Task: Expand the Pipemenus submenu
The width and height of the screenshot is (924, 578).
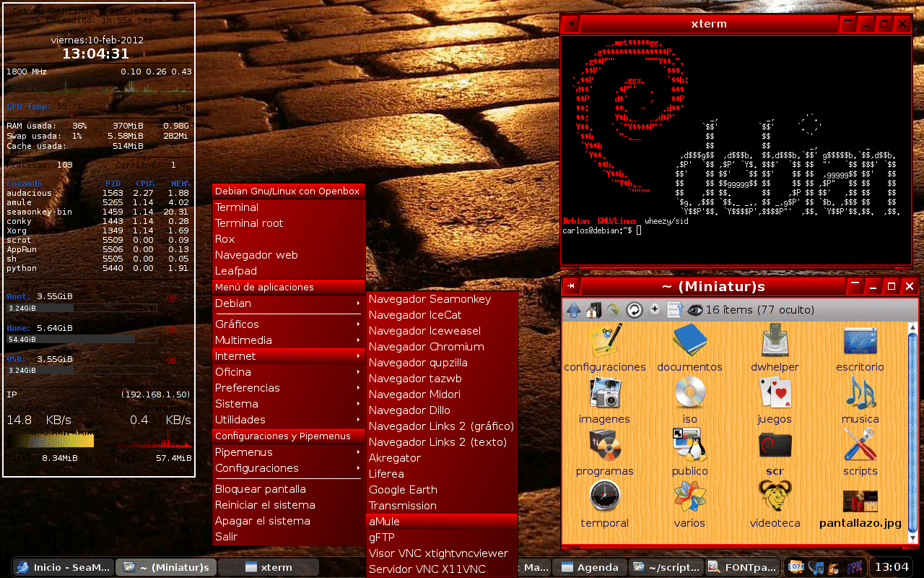Action: pyautogui.click(x=289, y=452)
